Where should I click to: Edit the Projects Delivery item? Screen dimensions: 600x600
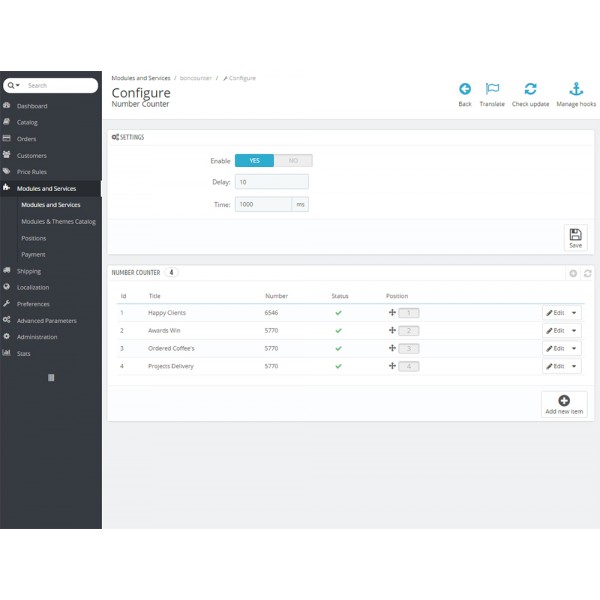tap(555, 366)
